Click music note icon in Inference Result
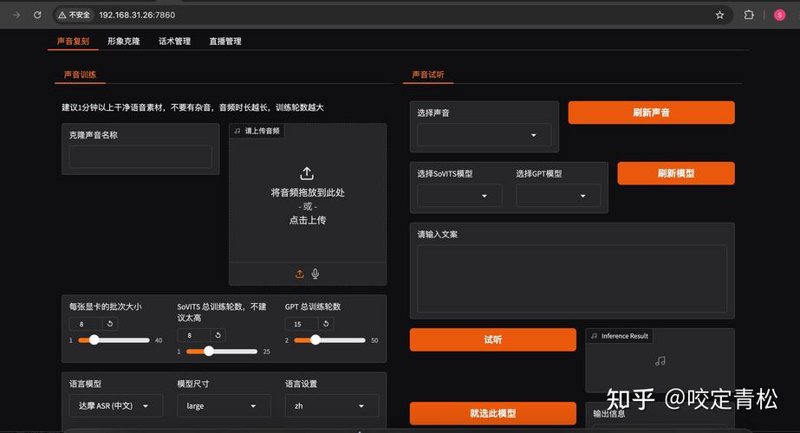Viewport: 800px width, 433px height. (660, 361)
